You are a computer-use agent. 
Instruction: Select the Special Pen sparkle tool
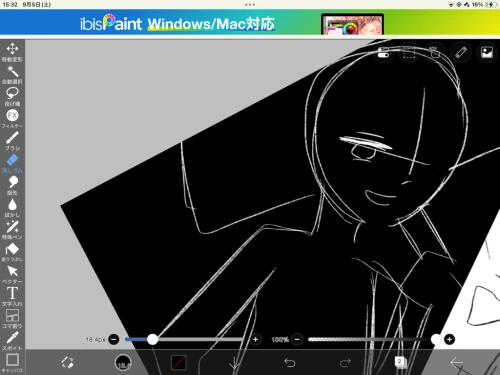tap(12, 230)
